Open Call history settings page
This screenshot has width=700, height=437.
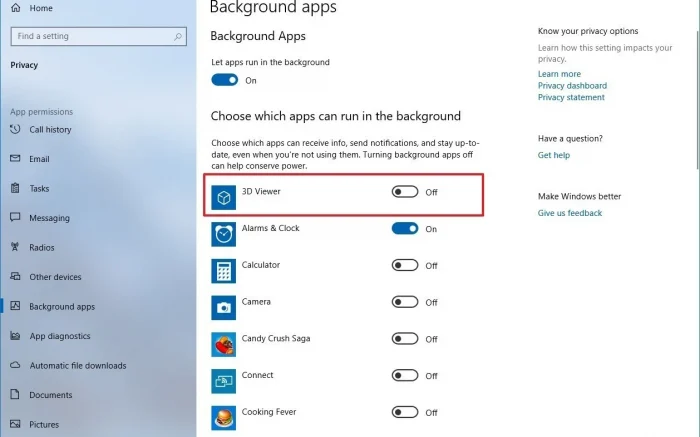tap(50, 129)
